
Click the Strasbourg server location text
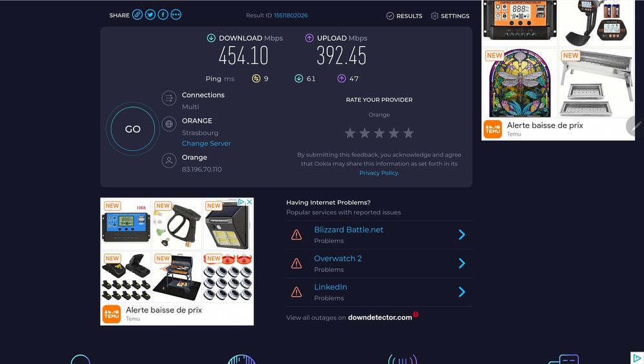coord(200,133)
